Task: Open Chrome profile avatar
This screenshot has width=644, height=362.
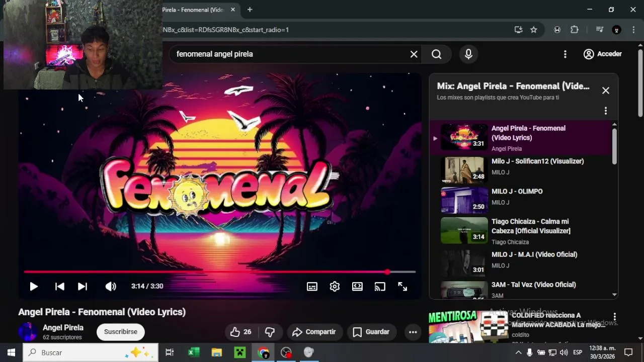Action: coord(616,30)
